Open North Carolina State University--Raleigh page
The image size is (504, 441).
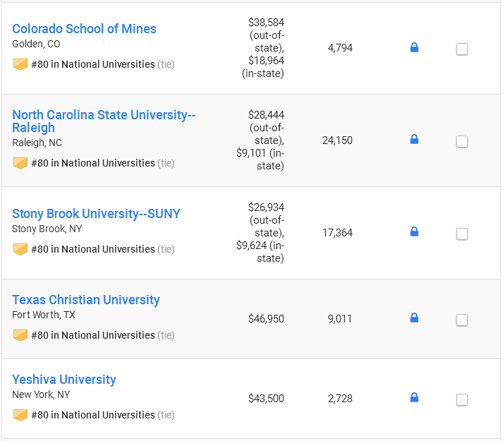104,121
